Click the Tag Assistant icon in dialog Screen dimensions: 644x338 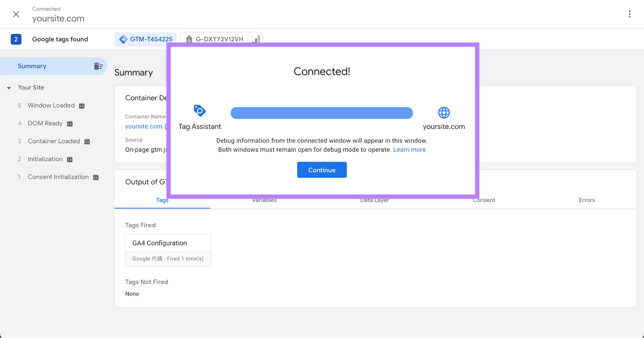coord(200,111)
